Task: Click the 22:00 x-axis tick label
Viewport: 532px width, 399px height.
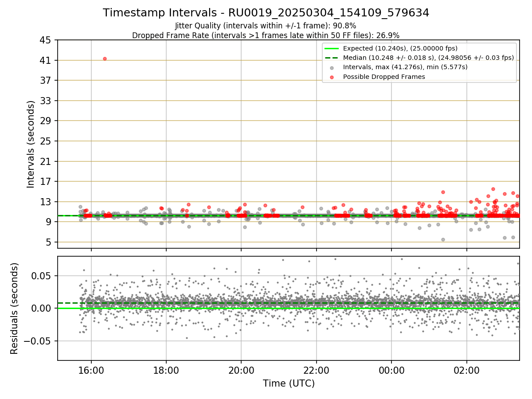Action: click(x=317, y=370)
